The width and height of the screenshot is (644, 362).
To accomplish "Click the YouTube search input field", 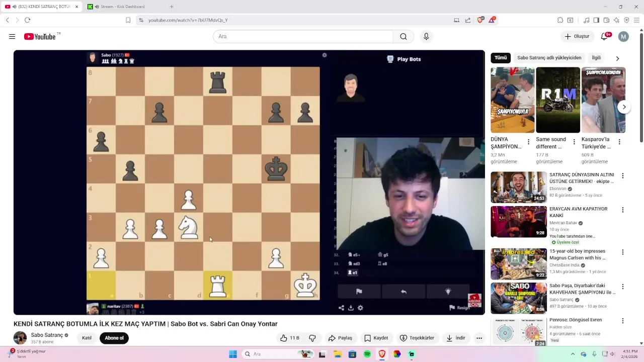I will coord(303,36).
